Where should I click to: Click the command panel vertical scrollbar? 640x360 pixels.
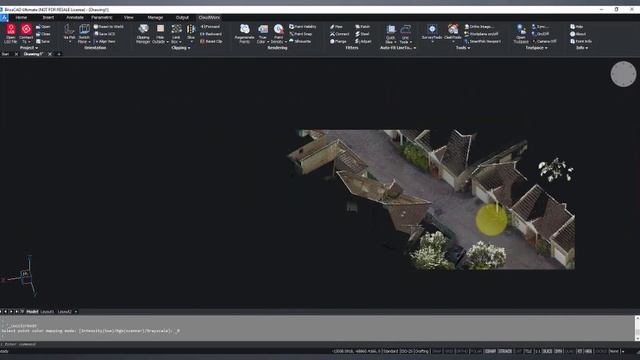637,328
